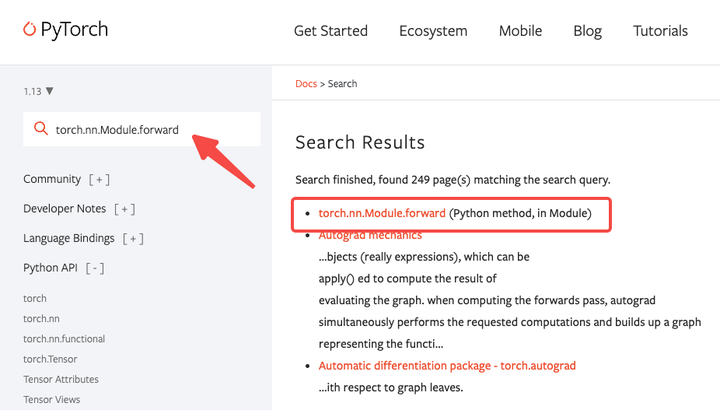Image resolution: width=720 pixels, height=410 pixels.
Task: Select Tensor Views in the sidebar
Action: pyautogui.click(x=51, y=399)
